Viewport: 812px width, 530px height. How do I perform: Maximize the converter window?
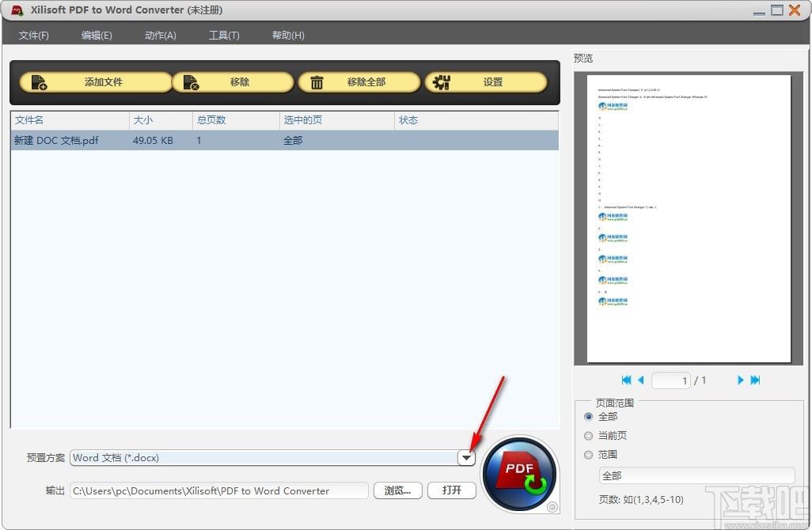click(777, 9)
